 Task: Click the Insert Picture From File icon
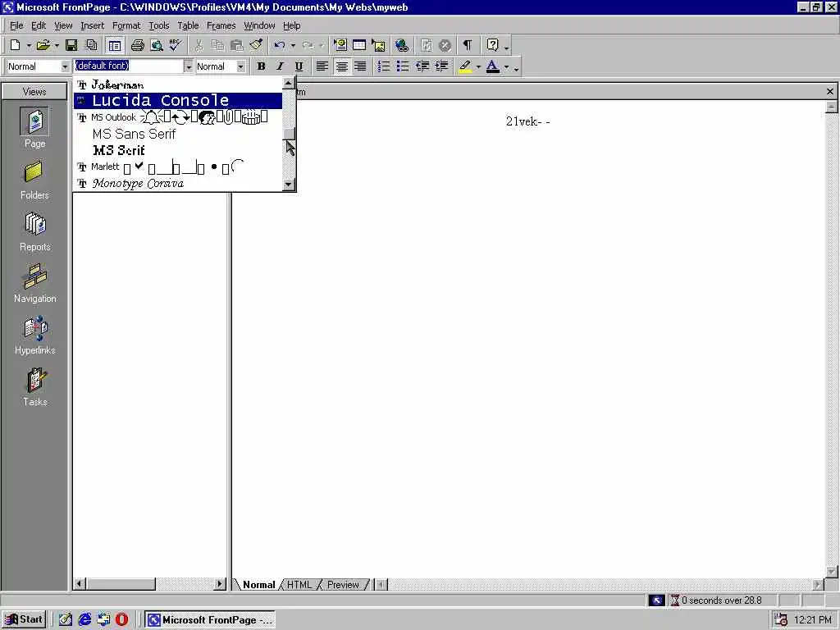pos(379,46)
